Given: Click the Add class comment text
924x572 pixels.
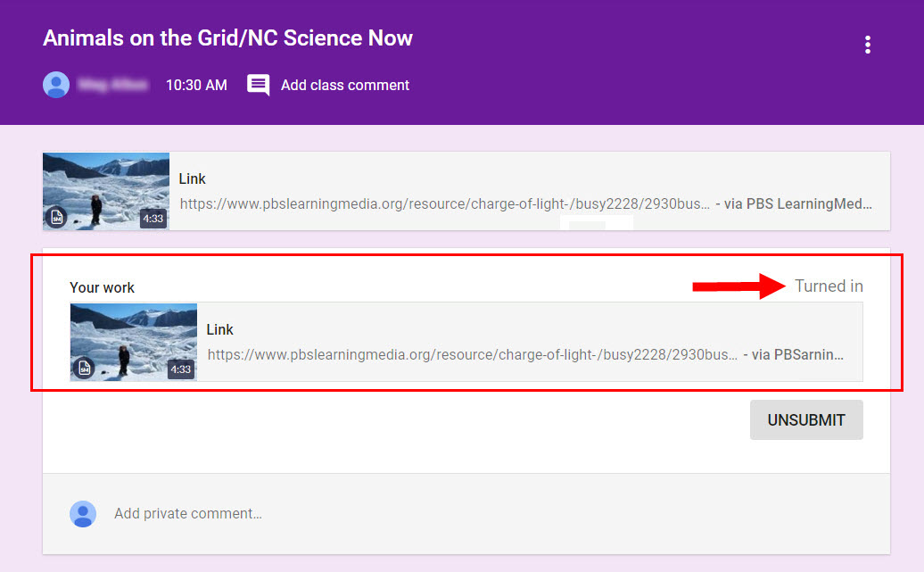Looking at the screenshot, I should point(345,86).
